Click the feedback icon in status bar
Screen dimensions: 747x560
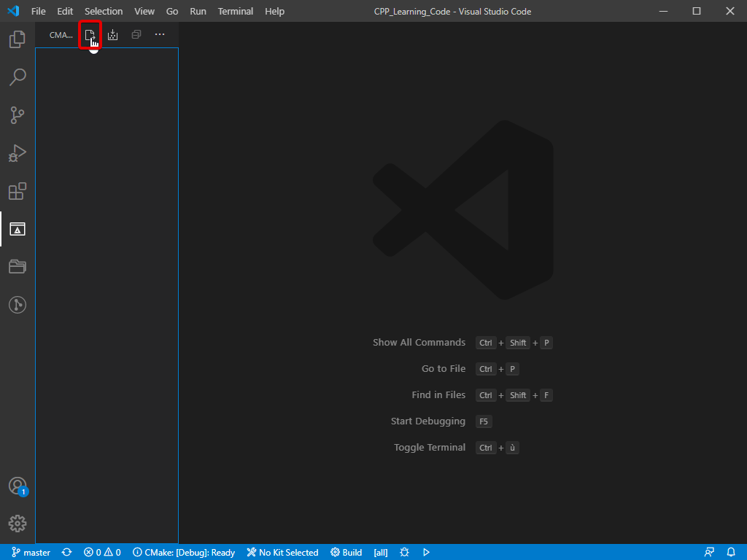tap(709, 553)
